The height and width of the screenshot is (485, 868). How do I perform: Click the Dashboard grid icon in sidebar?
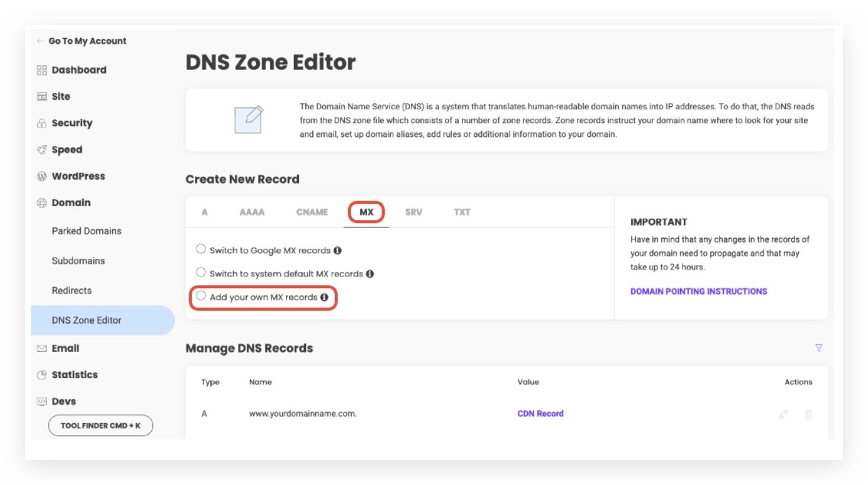(42, 70)
